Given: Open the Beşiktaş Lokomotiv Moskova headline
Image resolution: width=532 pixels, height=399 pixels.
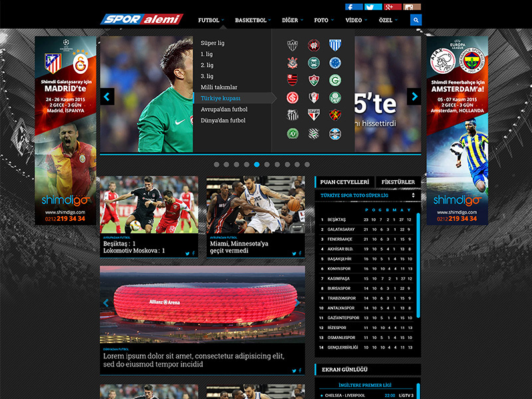Looking at the screenshot, I should 134,247.
